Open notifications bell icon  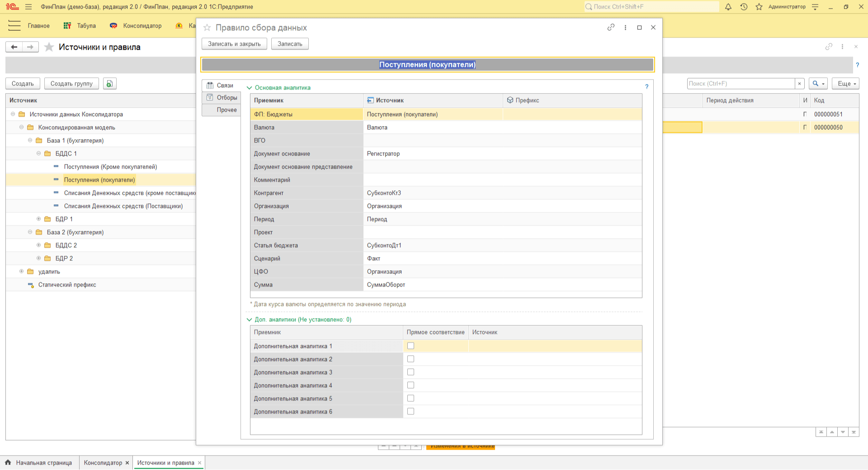(728, 7)
